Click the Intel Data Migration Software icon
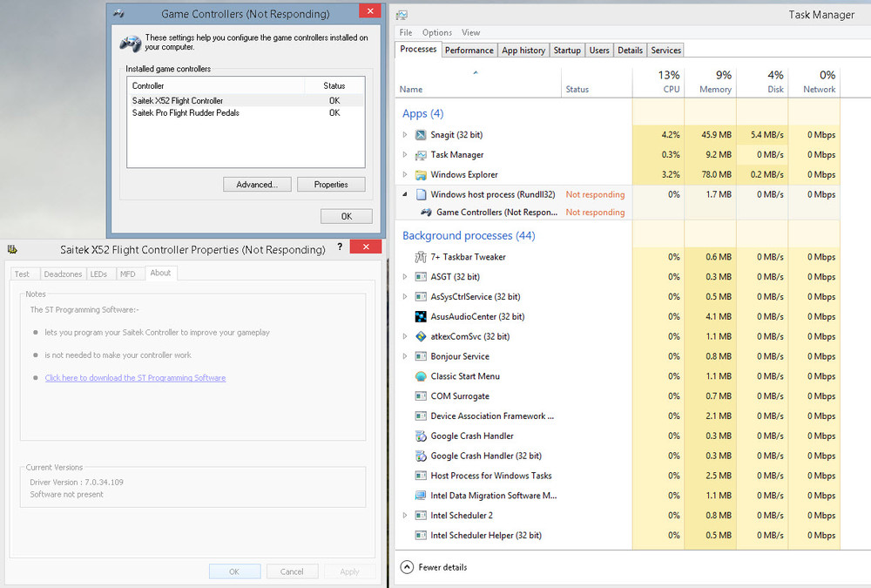 tap(421, 496)
